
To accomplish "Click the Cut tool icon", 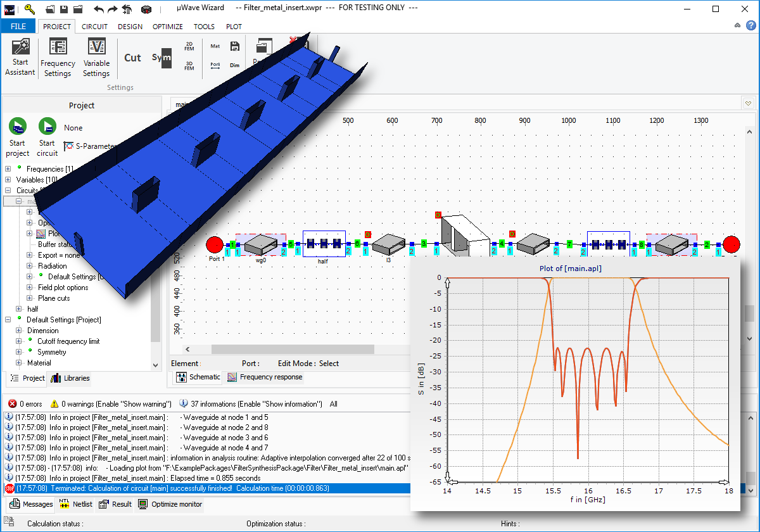I will point(132,58).
